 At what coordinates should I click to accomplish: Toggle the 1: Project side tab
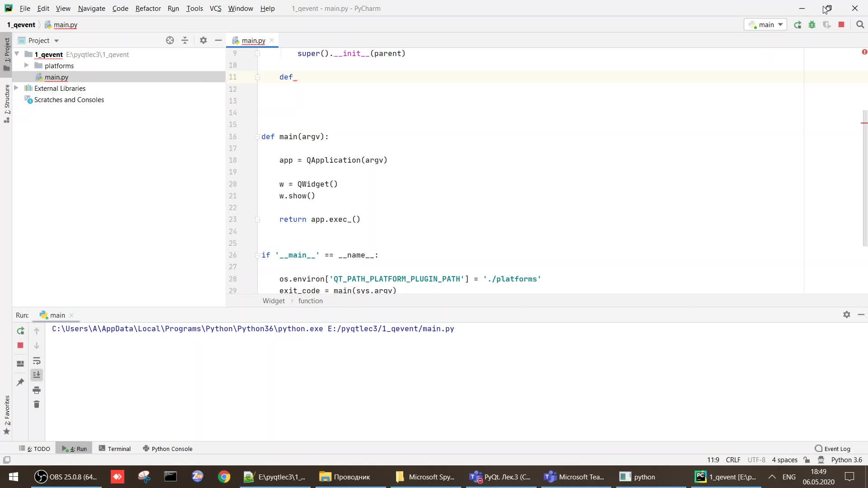[6, 54]
